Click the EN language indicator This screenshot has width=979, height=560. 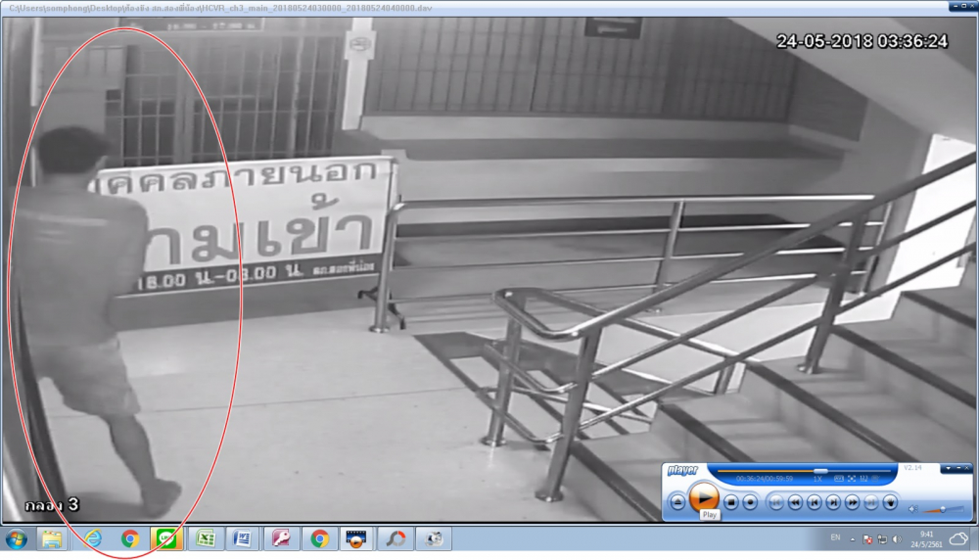point(836,537)
